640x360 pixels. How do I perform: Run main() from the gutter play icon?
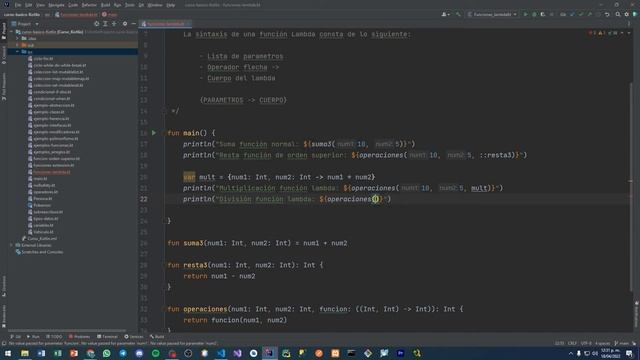[x=154, y=133]
